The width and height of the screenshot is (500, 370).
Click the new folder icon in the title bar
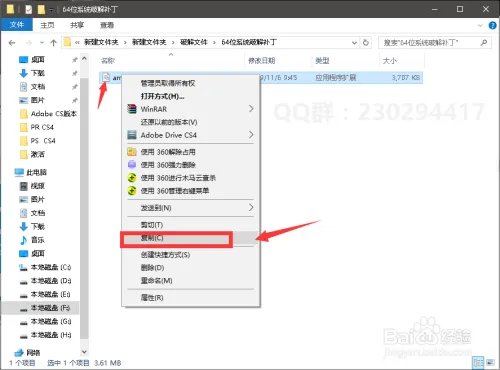point(41,9)
